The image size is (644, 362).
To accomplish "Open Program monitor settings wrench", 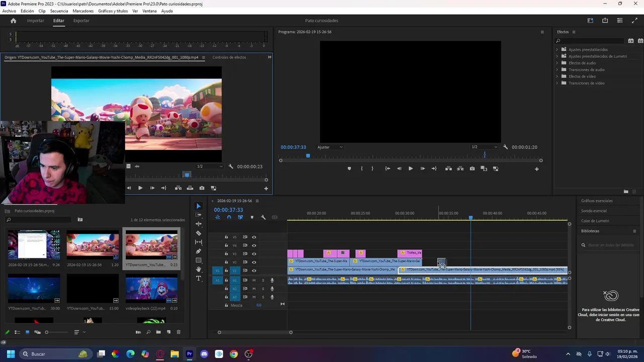I will (x=506, y=147).
